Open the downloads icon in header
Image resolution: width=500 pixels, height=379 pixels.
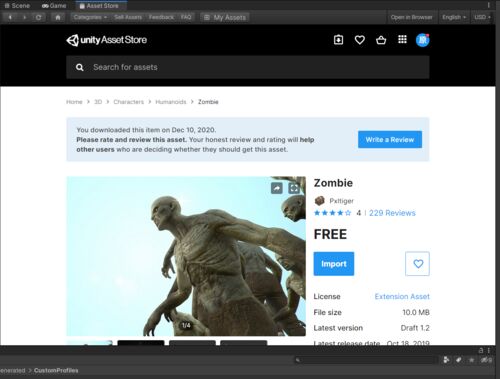coord(338,40)
